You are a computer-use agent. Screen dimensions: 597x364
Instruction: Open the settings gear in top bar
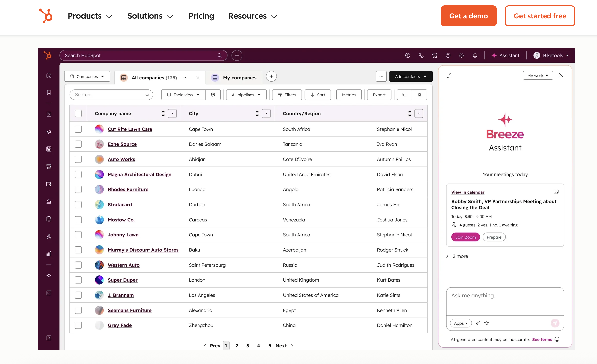click(x=461, y=55)
